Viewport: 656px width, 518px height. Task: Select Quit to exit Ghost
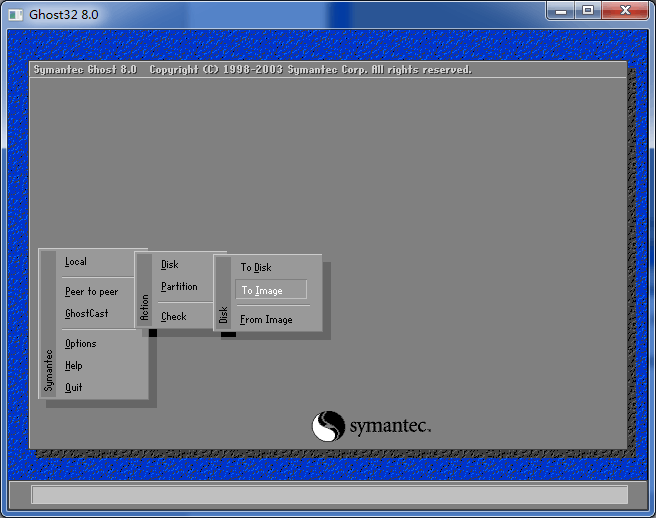tap(74, 387)
